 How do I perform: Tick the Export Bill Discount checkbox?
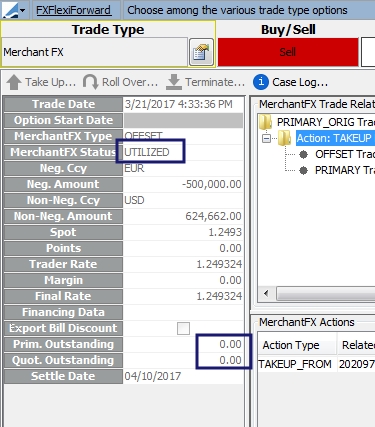click(x=183, y=328)
